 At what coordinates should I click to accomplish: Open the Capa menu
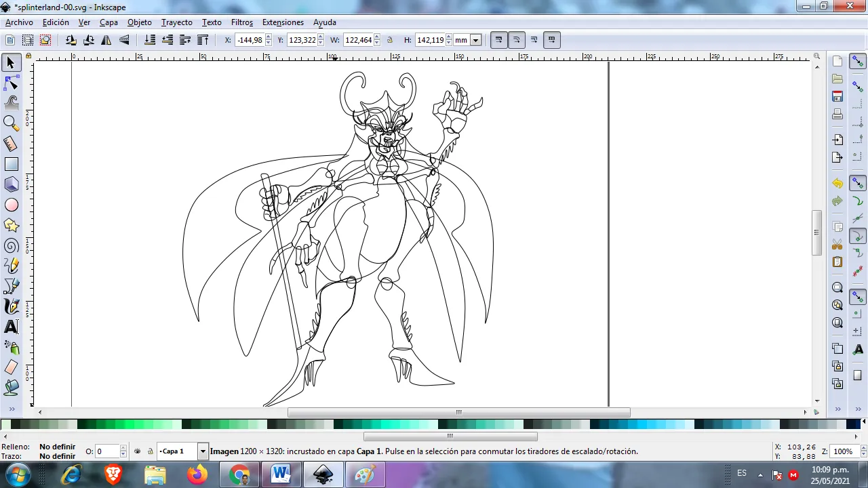[x=108, y=22]
